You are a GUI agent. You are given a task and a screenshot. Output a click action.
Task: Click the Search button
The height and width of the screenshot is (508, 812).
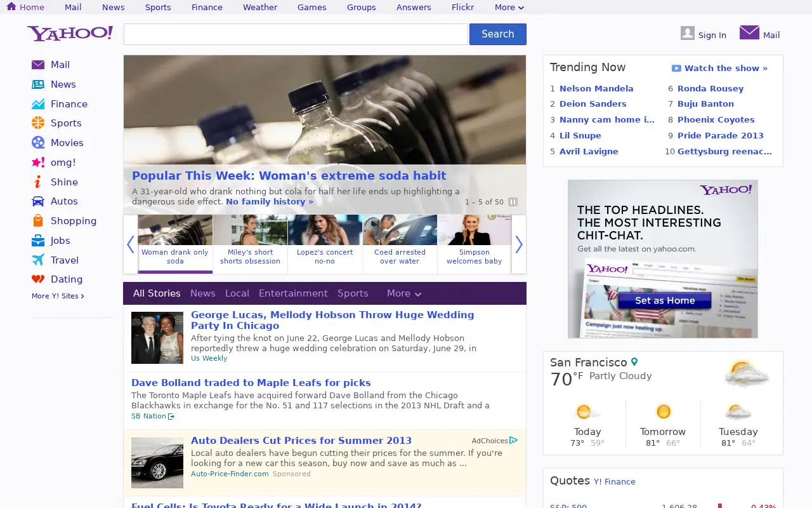click(498, 34)
